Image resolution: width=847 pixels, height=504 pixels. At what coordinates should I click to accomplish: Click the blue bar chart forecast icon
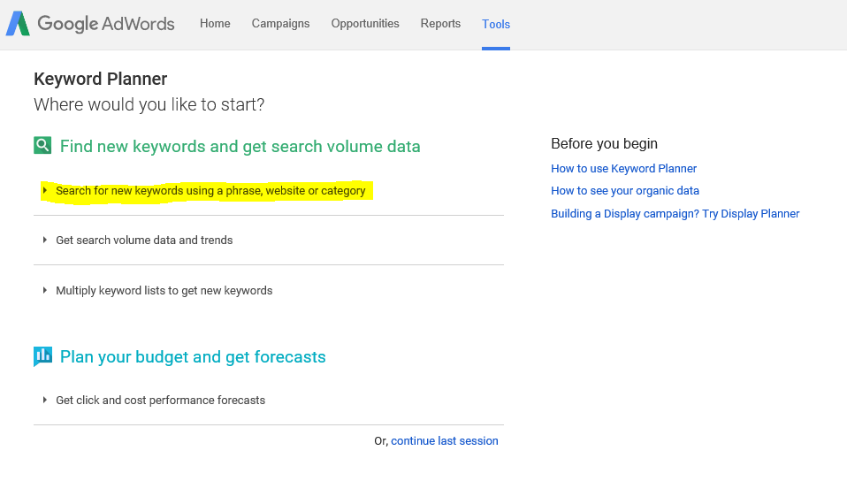click(x=42, y=356)
